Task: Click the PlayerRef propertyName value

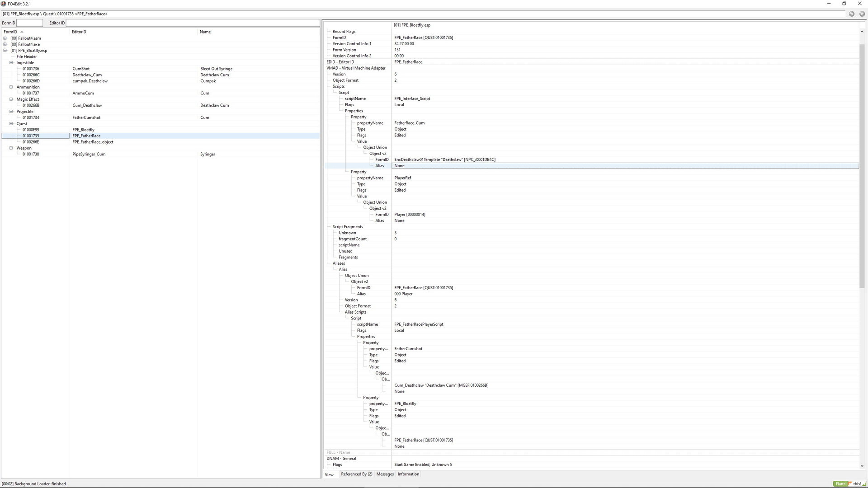Action: (402, 178)
